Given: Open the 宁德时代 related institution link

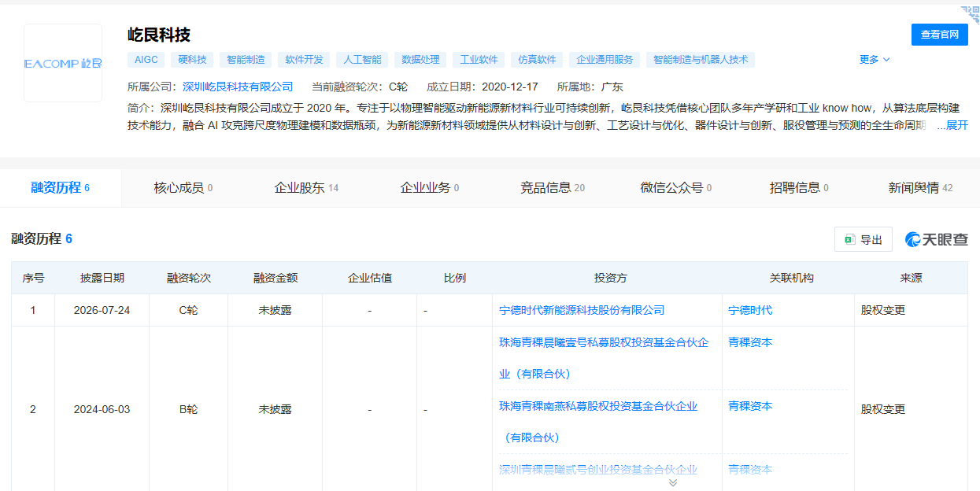Looking at the screenshot, I should click(x=750, y=310).
